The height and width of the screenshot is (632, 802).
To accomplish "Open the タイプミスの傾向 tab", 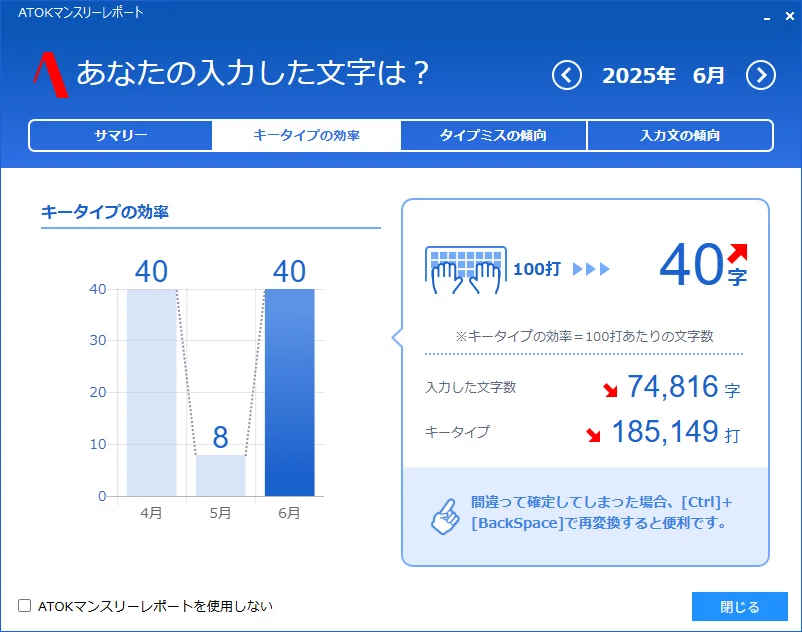I will tap(494, 136).
